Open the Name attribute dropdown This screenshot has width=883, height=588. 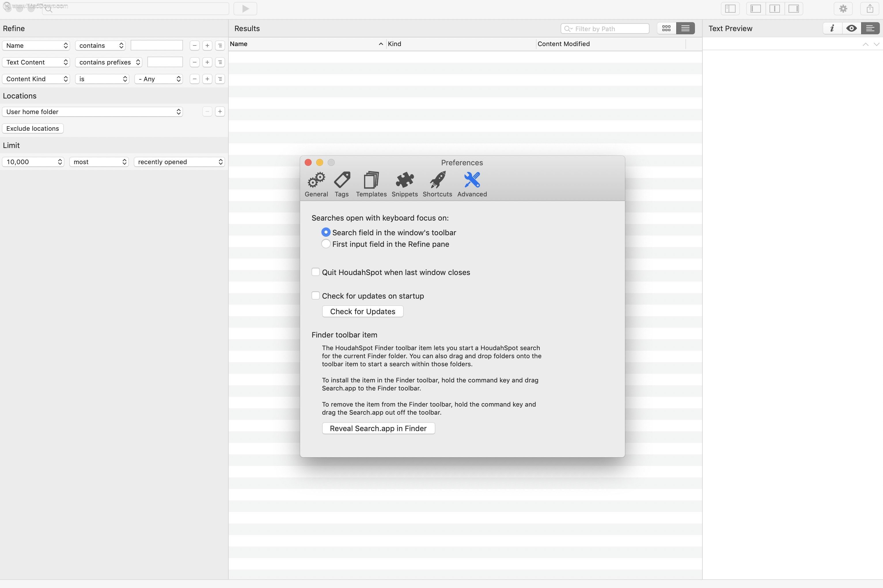36,46
